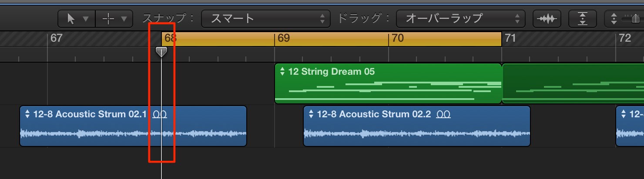Image resolution: width=644 pixels, height=179 pixels.
Task: Select the darker green region after bar 71
Action: [573, 83]
